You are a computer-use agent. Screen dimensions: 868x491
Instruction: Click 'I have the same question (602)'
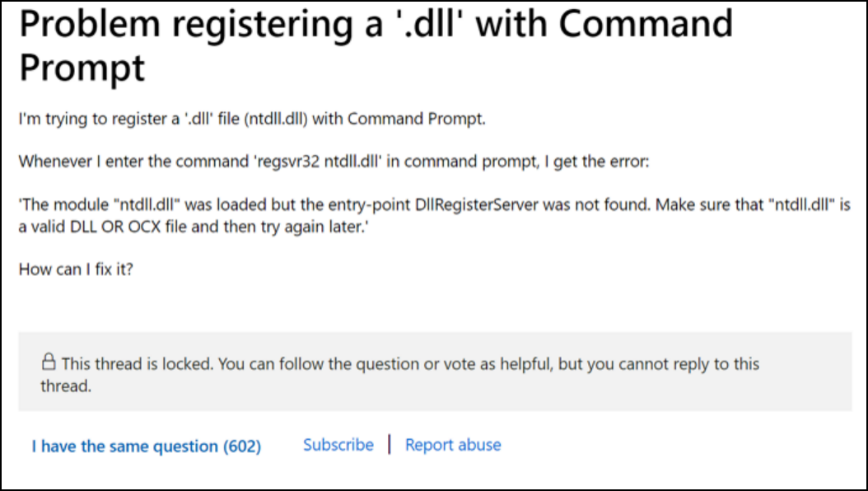coord(146,446)
